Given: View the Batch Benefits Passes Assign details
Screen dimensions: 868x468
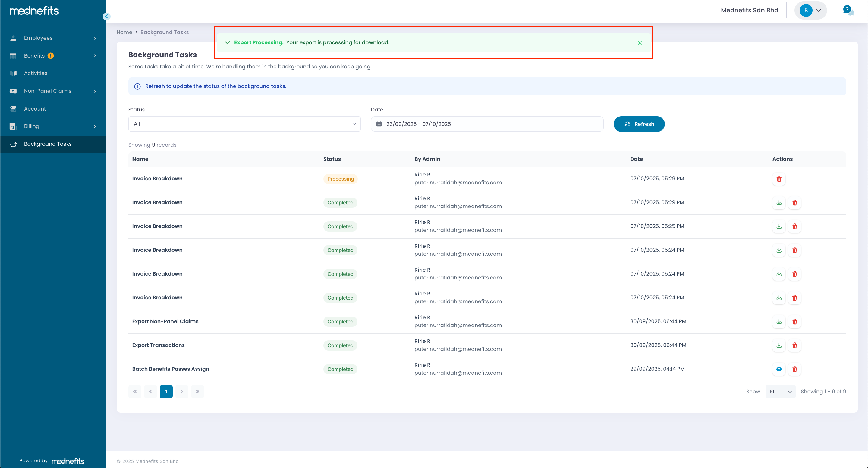Looking at the screenshot, I should click(x=779, y=369).
